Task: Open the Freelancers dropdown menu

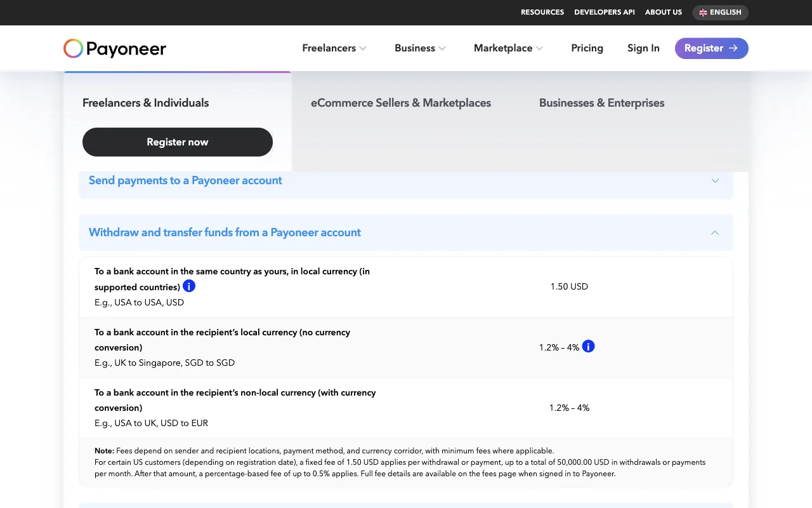Action: [334, 48]
